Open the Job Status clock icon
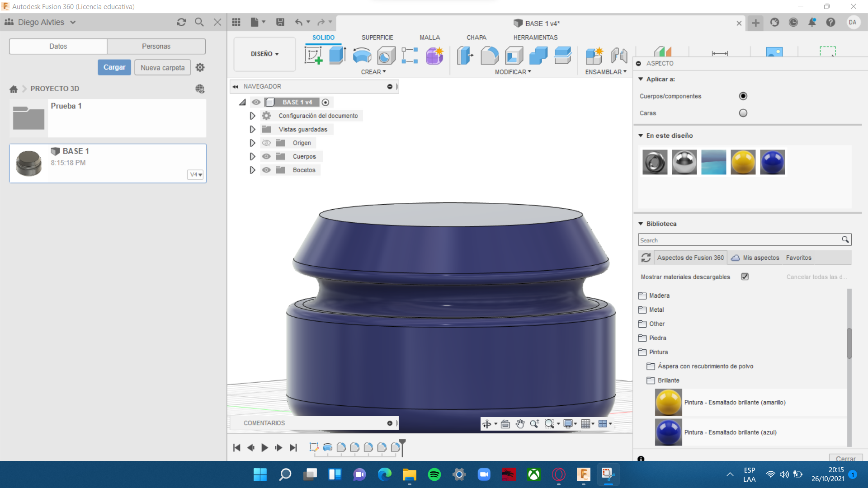Viewport: 868px width, 488px height. 793,22
